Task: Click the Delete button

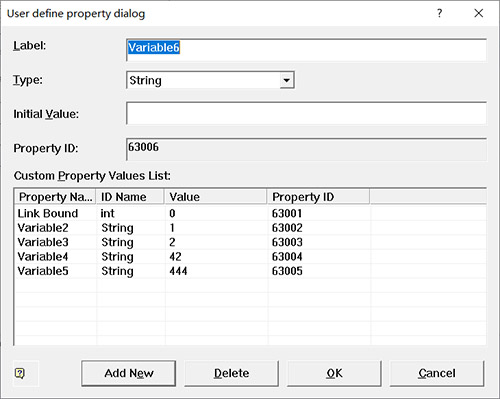Action: click(231, 373)
